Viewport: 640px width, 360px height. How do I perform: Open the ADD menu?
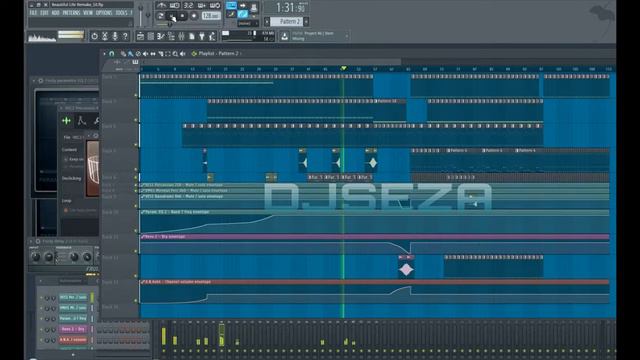[x=55, y=13]
